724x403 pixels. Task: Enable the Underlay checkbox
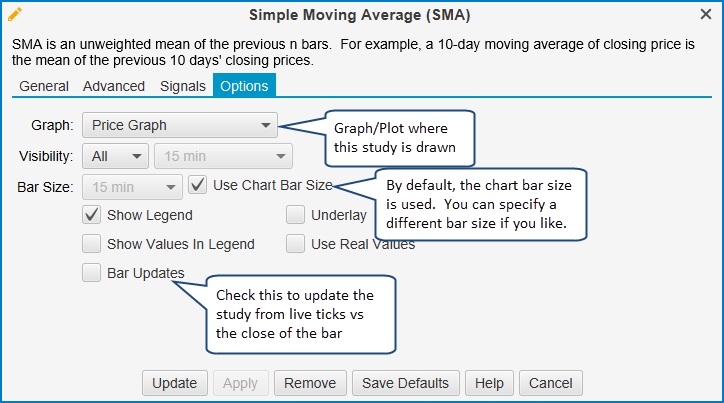click(x=295, y=215)
